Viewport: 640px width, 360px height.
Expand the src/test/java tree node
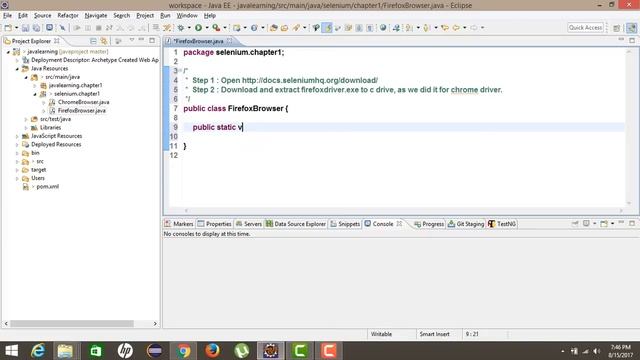26,119
